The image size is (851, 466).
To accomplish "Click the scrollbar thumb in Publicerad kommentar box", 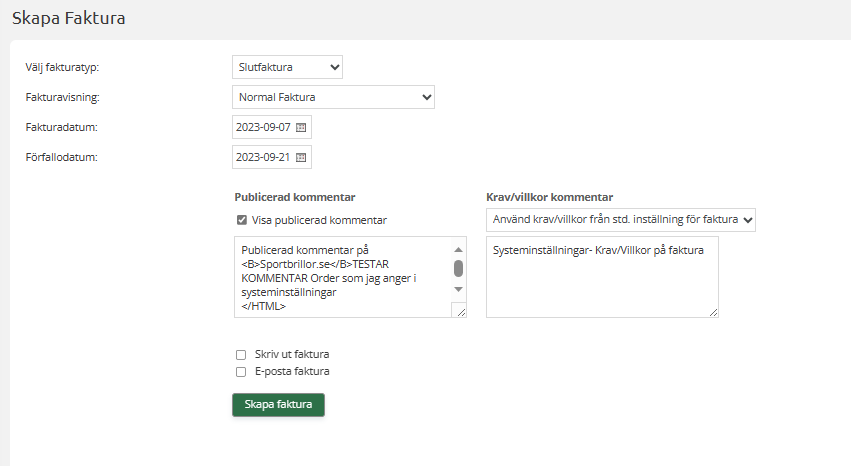I will (x=459, y=267).
